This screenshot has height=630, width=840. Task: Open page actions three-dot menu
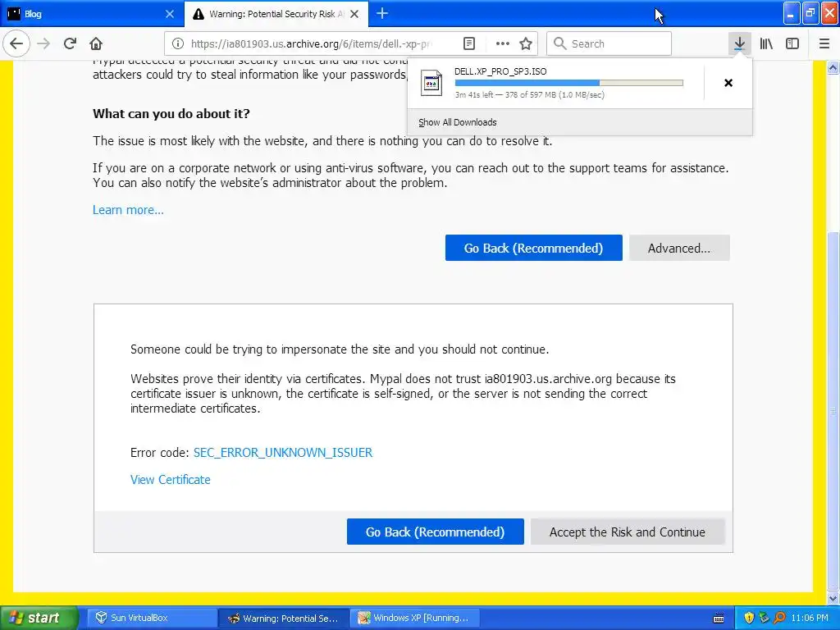[502, 43]
